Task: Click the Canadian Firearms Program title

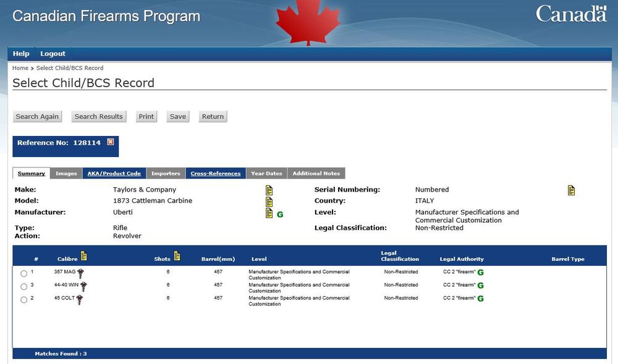Action: click(106, 16)
